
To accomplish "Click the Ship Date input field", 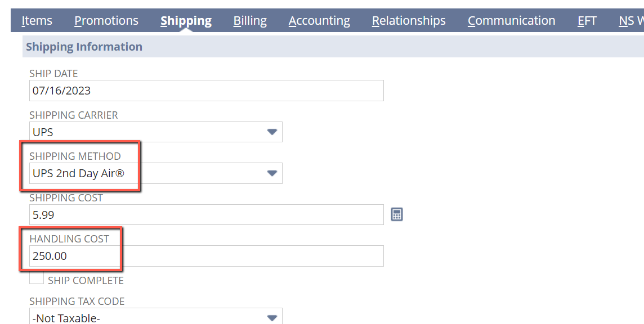I will [x=206, y=90].
